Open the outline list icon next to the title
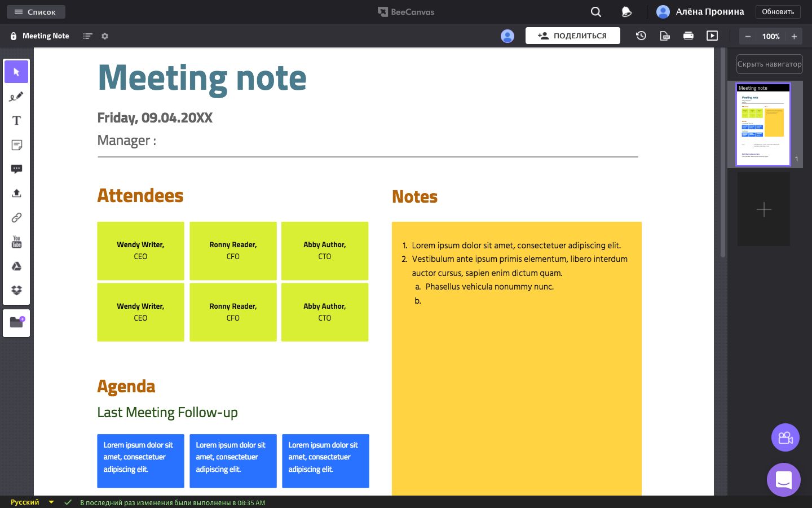This screenshot has height=508, width=812. pyautogui.click(x=87, y=36)
